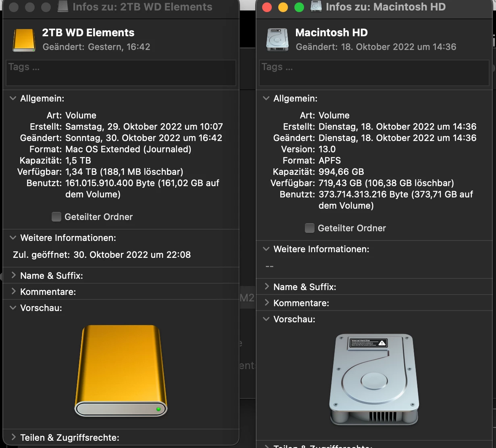Screen dimensions: 496x448
Task: Click Zul. geöffnet date 30. Oktober 2022
Action: click(x=132, y=255)
